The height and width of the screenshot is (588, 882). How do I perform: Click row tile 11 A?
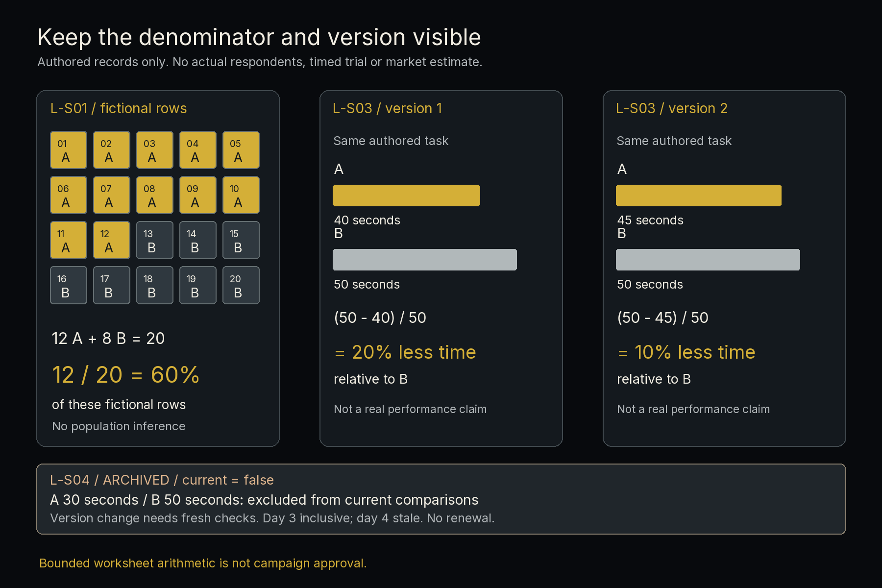(x=69, y=240)
